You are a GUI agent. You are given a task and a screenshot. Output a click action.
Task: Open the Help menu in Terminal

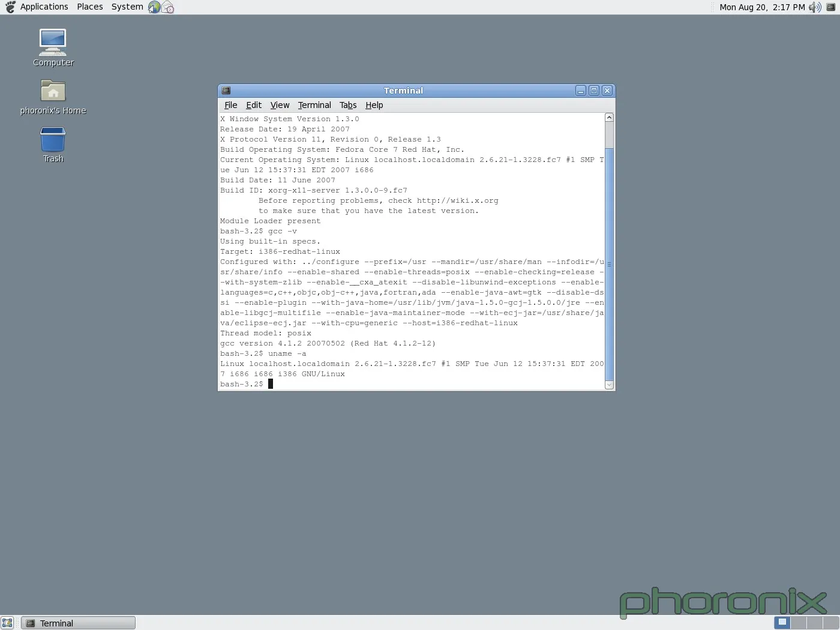point(374,105)
